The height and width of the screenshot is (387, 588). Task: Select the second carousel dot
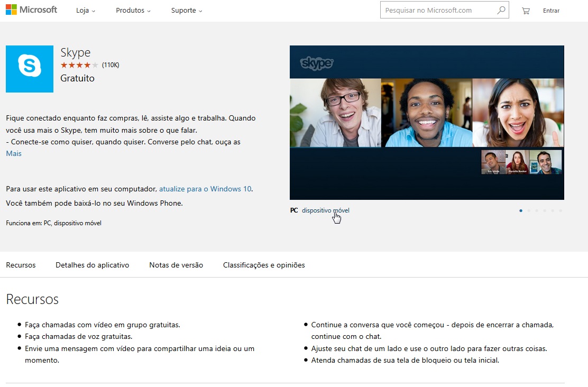[529, 211]
